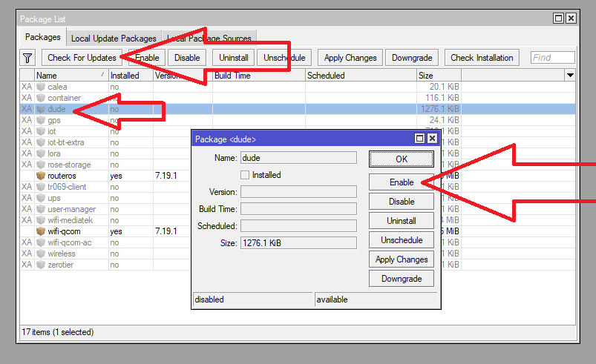Click the wifi-mediatek package icon
The width and height of the screenshot is (596, 364).
41,220
